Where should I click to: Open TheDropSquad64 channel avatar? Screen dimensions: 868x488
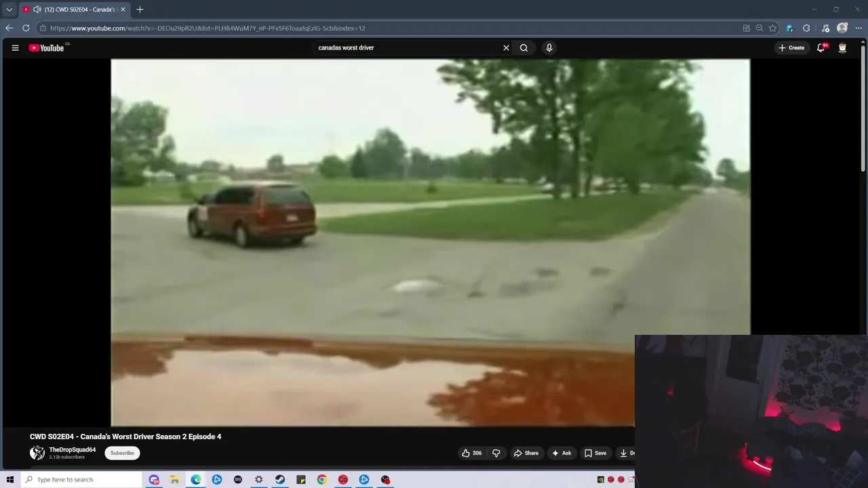click(x=37, y=453)
